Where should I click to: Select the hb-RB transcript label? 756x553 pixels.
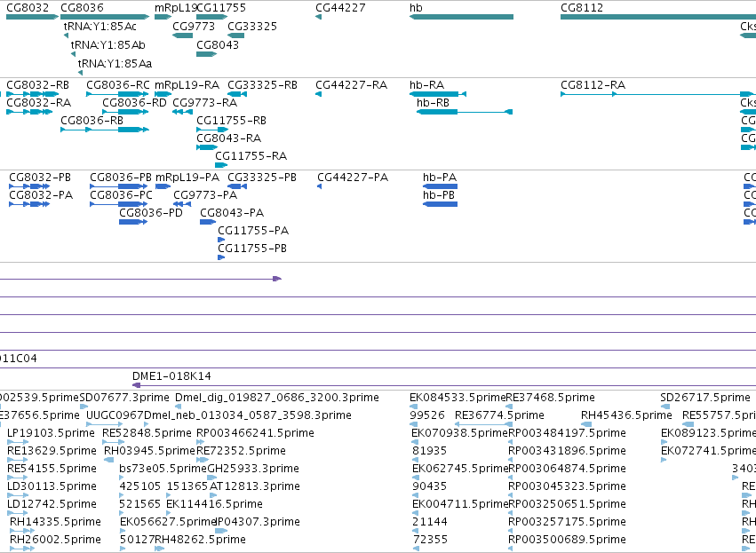tap(433, 103)
